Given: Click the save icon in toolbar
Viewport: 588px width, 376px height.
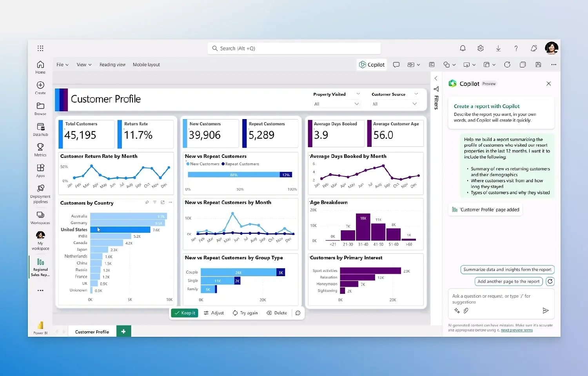Looking at the screenshot, I should point(538,65).
